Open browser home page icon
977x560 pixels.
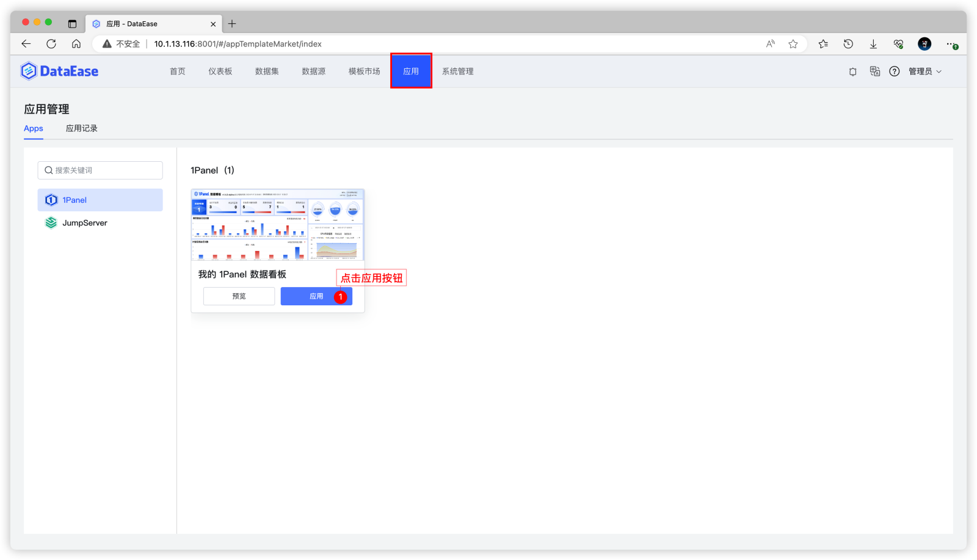(76, 44)
